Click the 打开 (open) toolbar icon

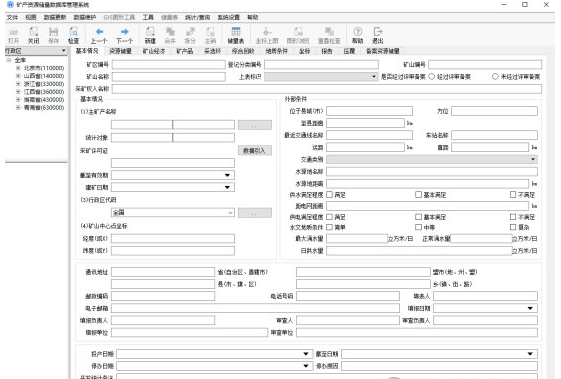[x=13, y=35]
